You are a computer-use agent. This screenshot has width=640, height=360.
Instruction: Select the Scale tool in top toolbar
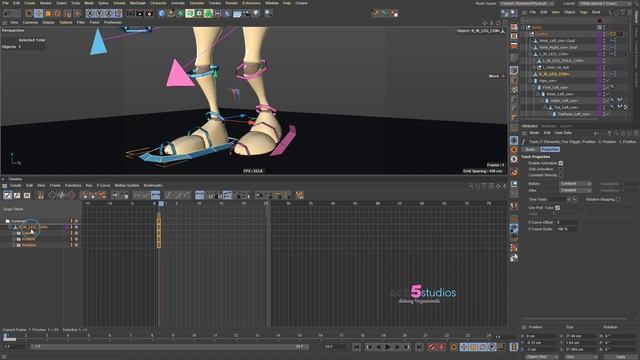click(x=48, y=13)
